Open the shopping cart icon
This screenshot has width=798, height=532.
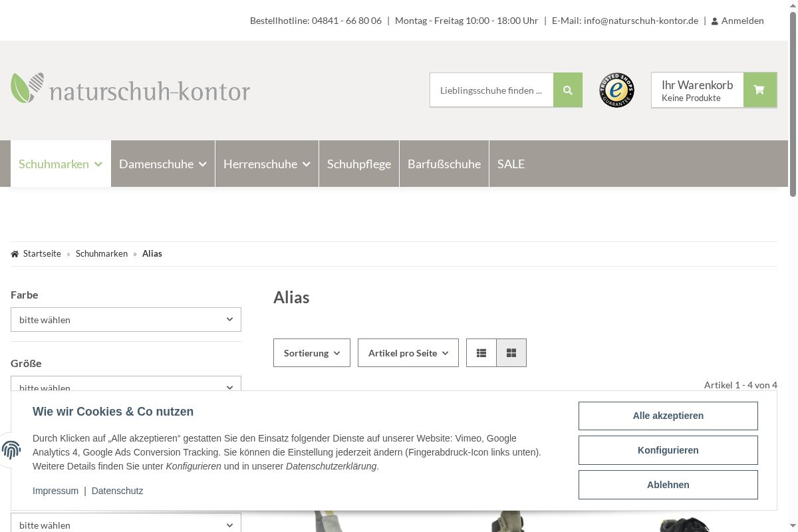click(x=759, y=90)
